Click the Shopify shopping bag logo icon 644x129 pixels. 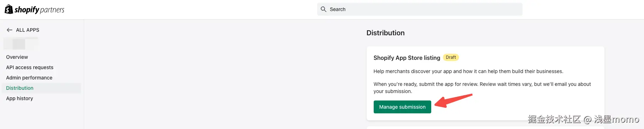pyautogui.click(x=9, y=9)
